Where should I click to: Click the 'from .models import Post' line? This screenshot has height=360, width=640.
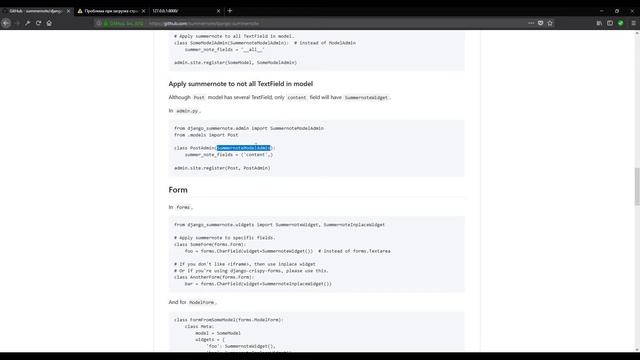click(206, 135)
